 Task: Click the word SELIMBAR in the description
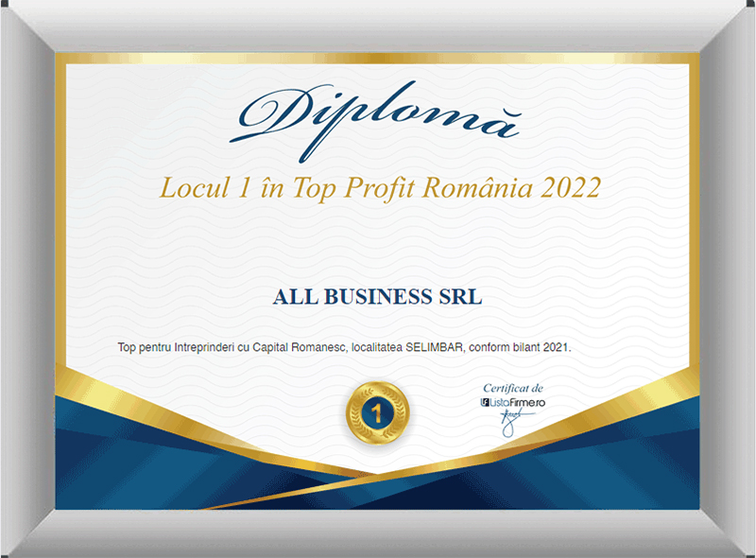[x=436, y=348]
